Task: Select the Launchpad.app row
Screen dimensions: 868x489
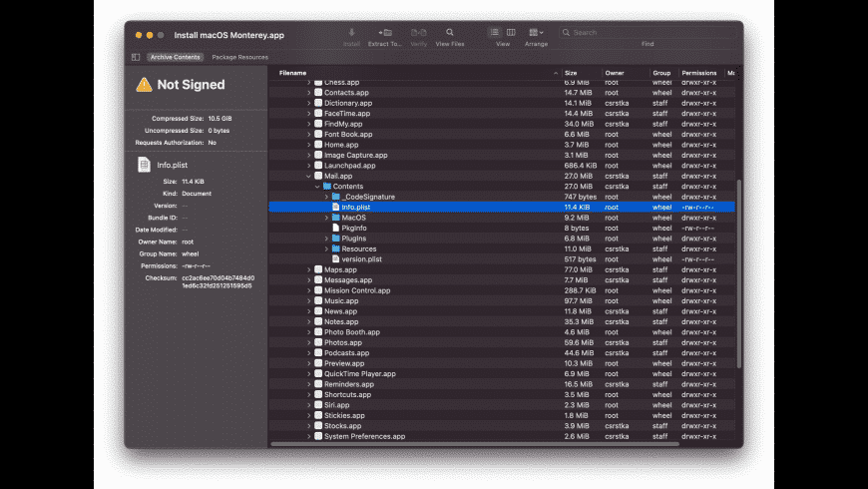Action: (x=502, y=166)
